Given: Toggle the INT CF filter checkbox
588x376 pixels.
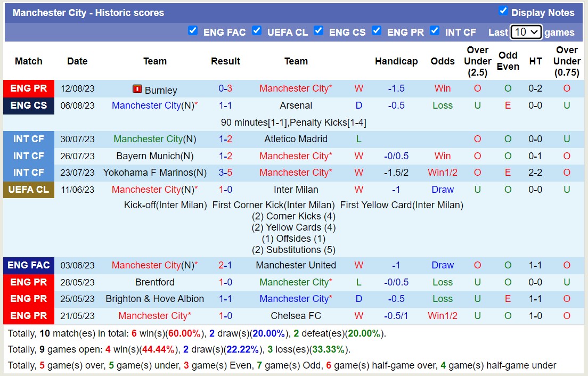Looking at the screenshot, I should [435, 31].
